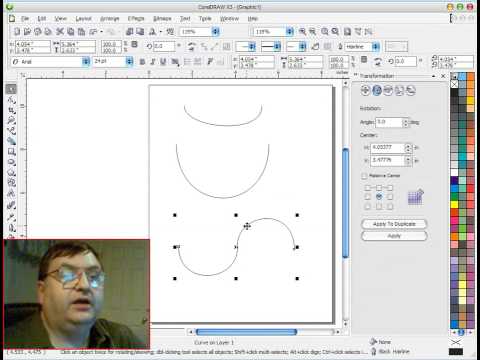Pick the white swatch in color palette

pos(454,172)
